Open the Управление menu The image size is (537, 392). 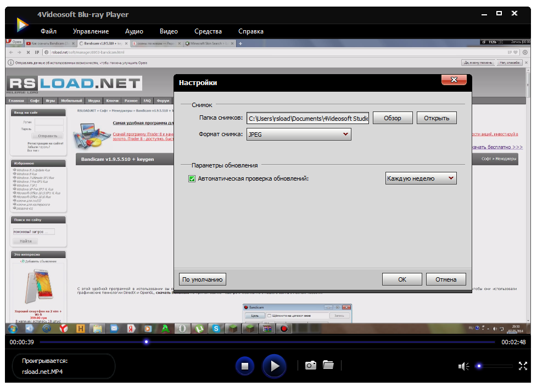91,31
